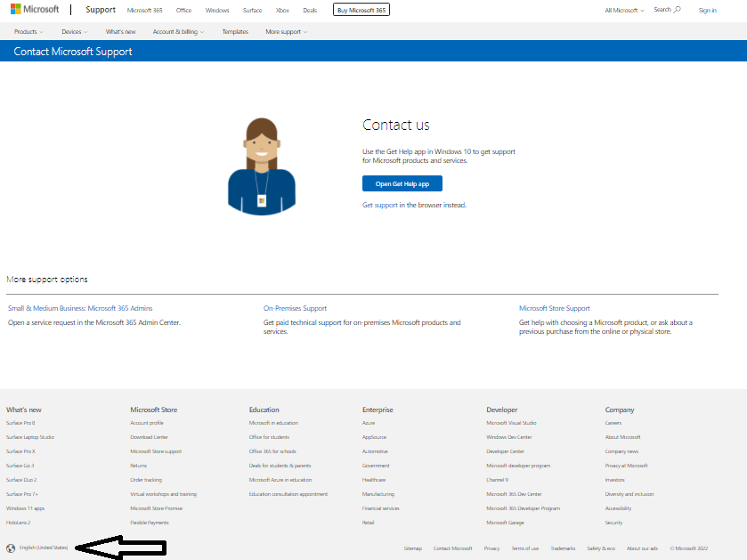Open the Microsoft in education link
The image size is (747, 560).
273,423
